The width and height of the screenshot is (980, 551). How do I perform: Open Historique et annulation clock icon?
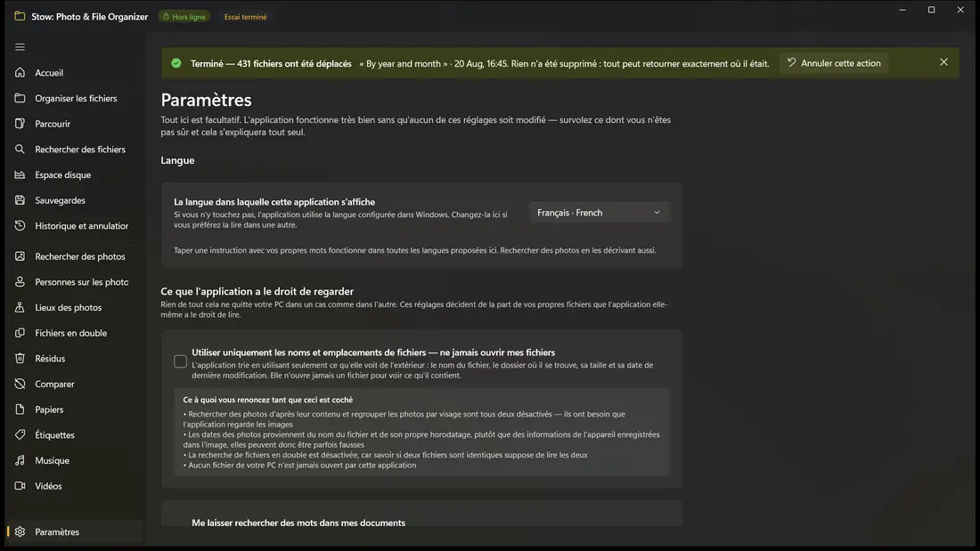20,225
